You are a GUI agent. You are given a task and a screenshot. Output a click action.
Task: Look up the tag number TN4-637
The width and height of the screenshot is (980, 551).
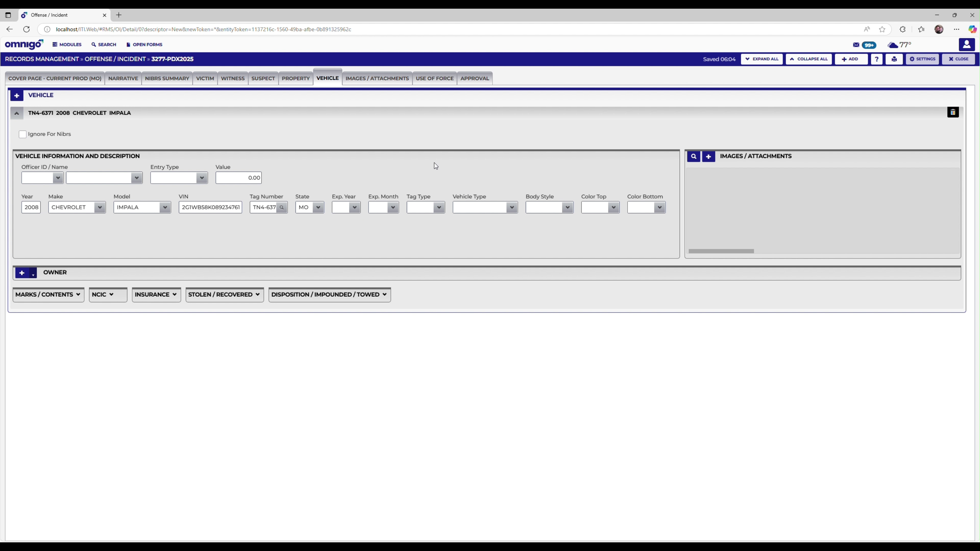[281, 207]
